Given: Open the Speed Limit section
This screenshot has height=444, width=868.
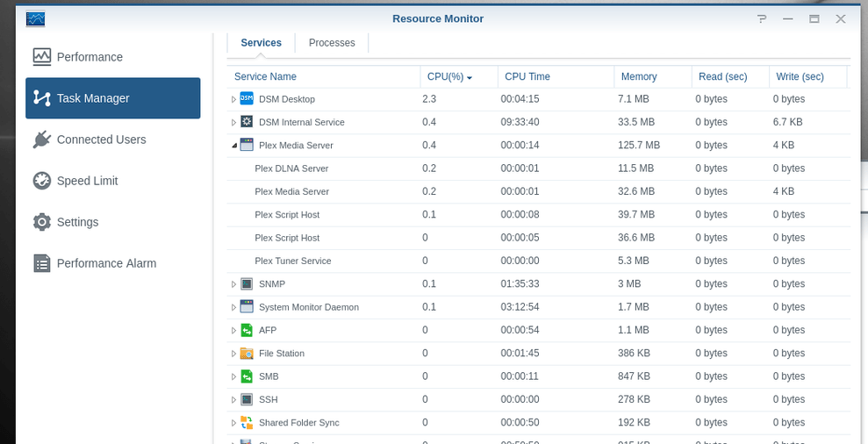Looking at the screenshot, I should click(x=113, y=181).
